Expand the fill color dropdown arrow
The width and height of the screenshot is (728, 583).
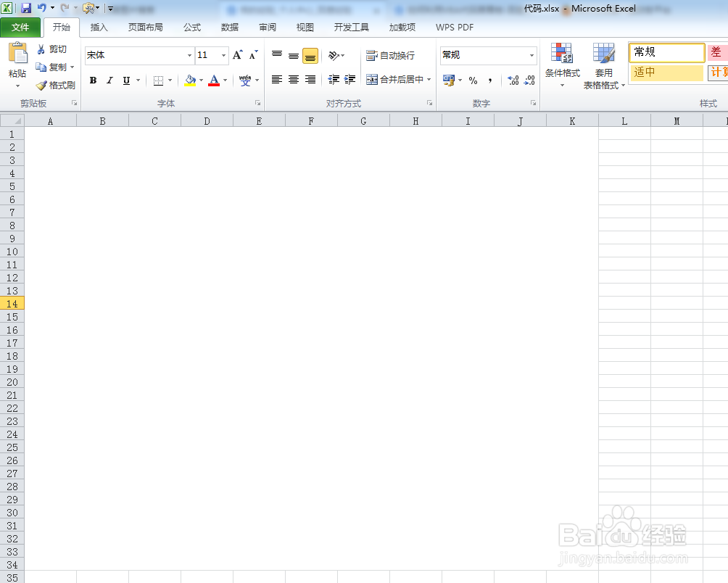201,80
